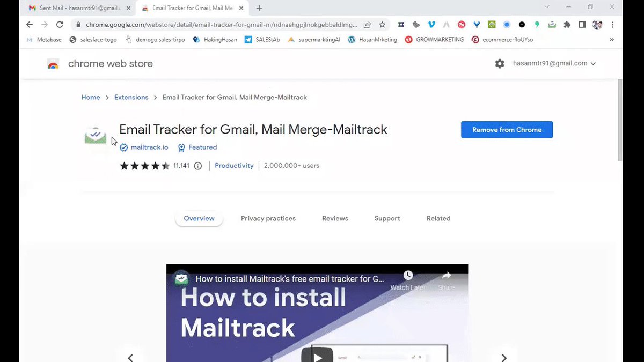Show rating info icon next to 11,141
The height and width of the screenshot is (362, 644).
197,166
